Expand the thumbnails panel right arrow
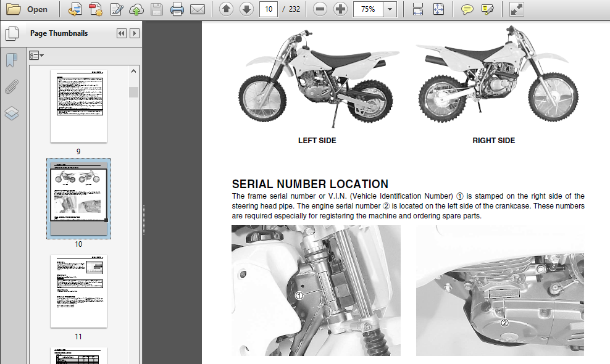Viewport: 610px width, 364px height. coord(135,33)
